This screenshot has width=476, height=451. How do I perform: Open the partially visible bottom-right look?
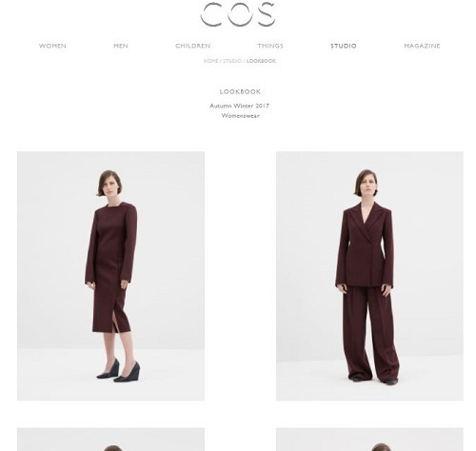(369, 440)
